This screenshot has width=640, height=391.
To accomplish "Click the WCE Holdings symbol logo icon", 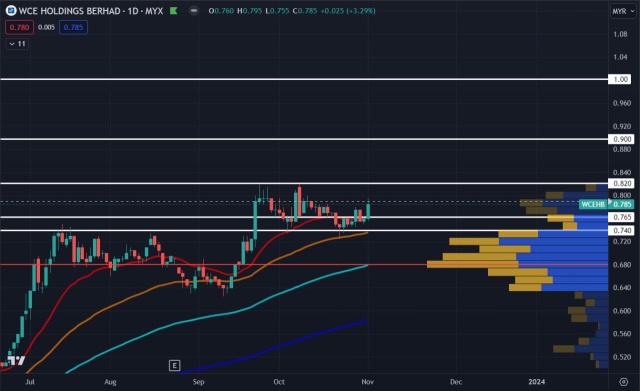I will (11, 11).
